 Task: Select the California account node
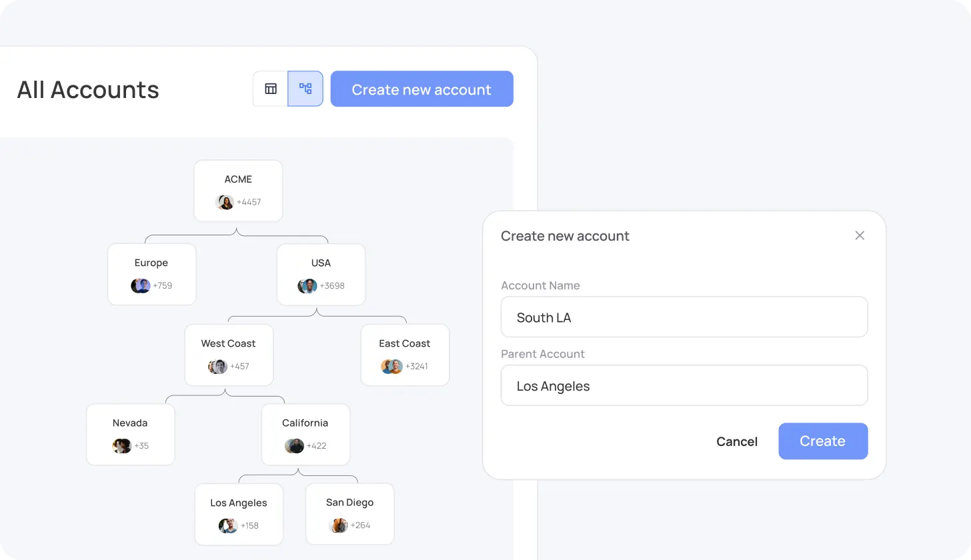[x=305, y=423]
